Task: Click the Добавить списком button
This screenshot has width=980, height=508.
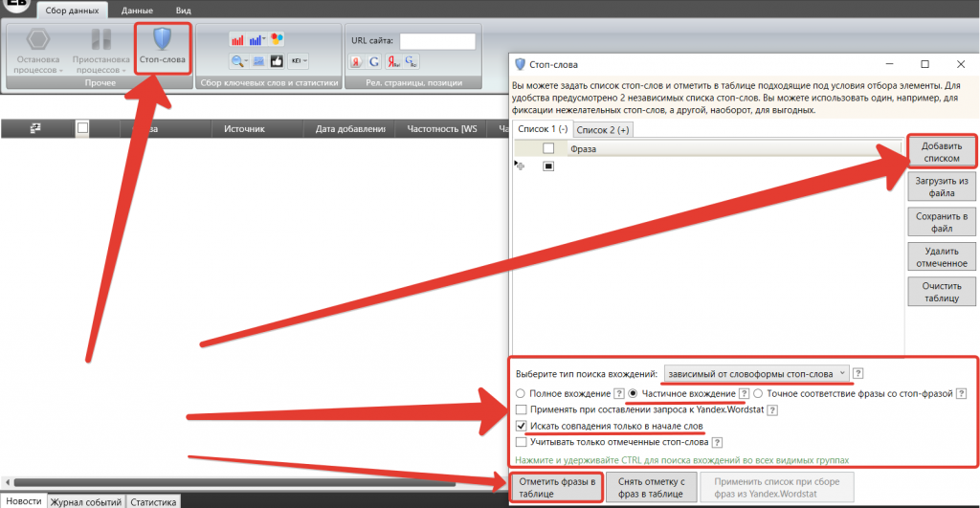Action: [x=942, y=151]
